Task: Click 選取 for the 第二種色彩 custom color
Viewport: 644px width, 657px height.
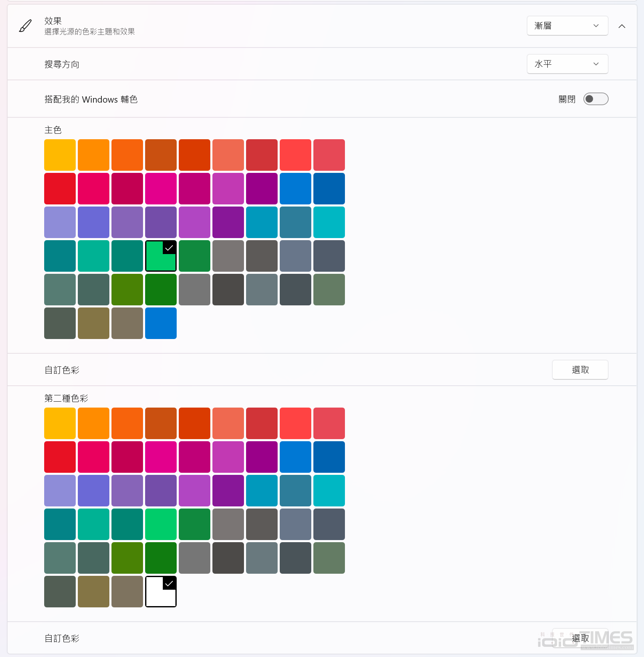Action: coord(580,638)
